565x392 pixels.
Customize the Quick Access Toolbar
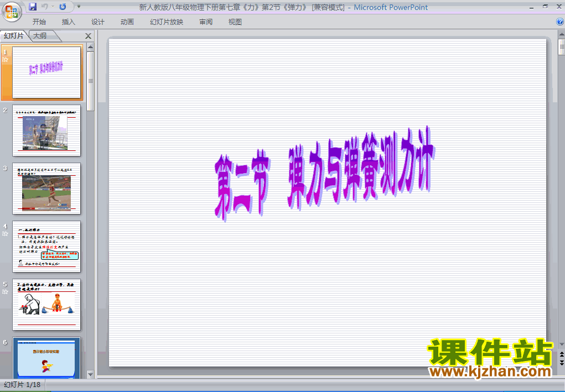[x=79, y=7]
